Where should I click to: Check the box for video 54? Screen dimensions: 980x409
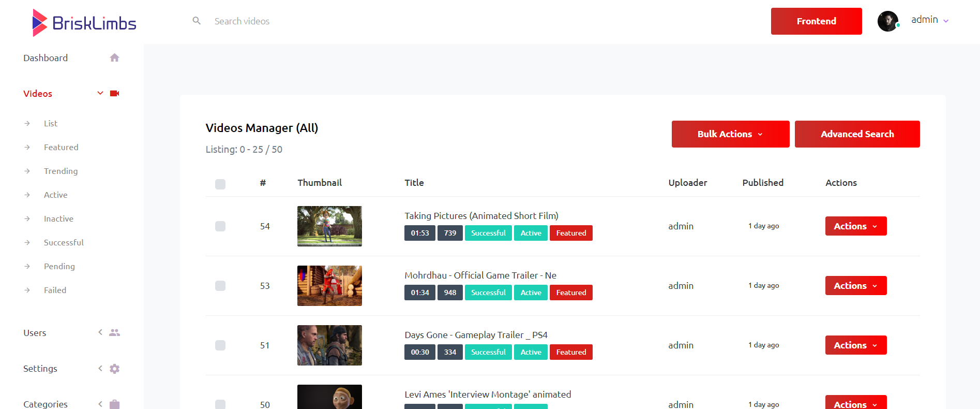220,226
